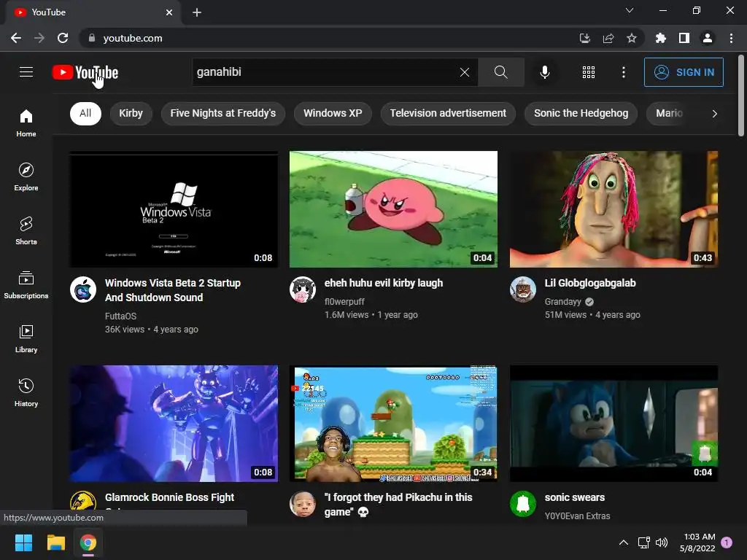747x560 pixels.
Task: Select Sonic the Hedgehog chip
Action: pos(581,113)
